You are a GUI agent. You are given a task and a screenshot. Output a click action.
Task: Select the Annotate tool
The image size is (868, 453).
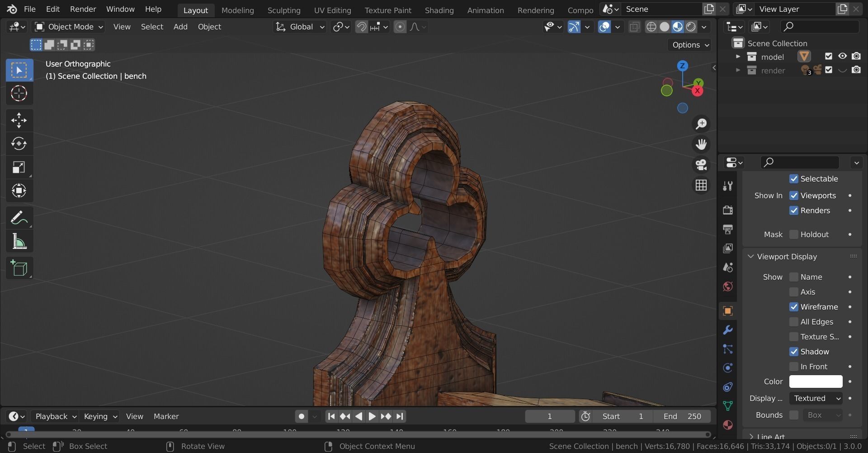pyautogui.click(x=19, y=218)
